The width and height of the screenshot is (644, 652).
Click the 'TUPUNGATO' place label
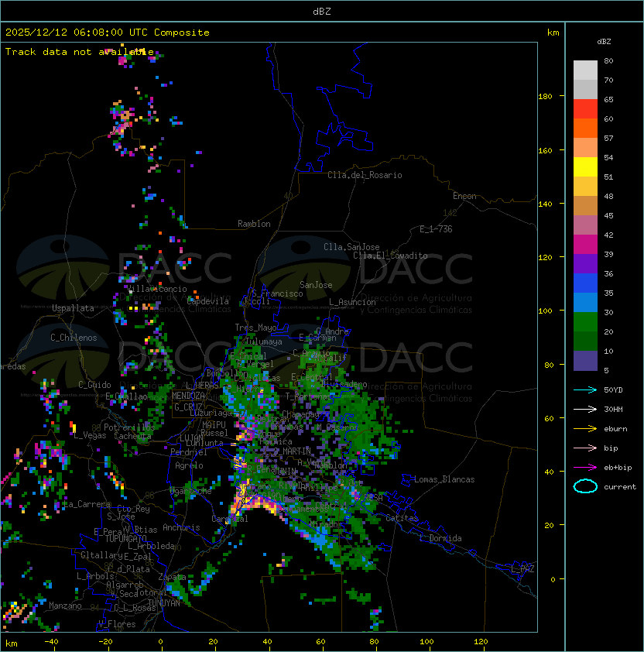pyautogui.click(x=125, y=539)
